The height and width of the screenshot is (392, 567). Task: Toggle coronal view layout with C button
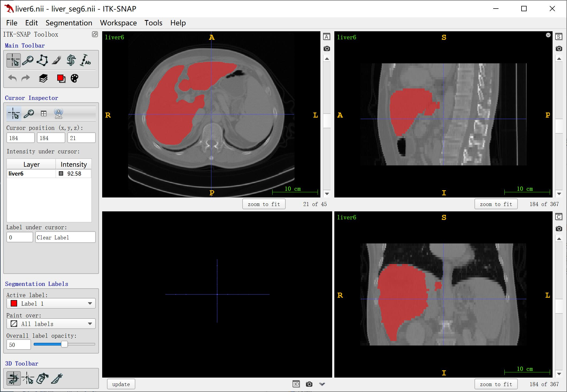(x=559, y=217)
